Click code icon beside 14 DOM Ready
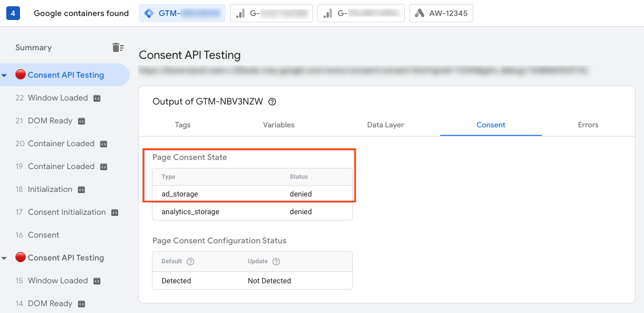The height and width of the screenshot is (313, 644). click(x=82, y=304)
